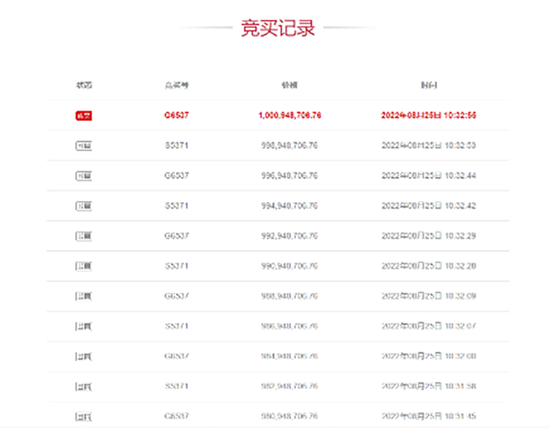Click the status badge next to 990,948,706.76

(84, 267)
